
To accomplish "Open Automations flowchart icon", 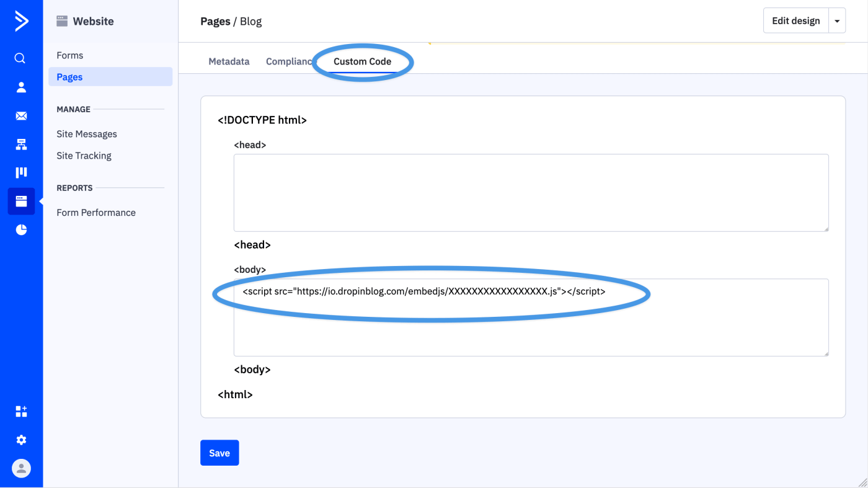I will coord(21,144).
